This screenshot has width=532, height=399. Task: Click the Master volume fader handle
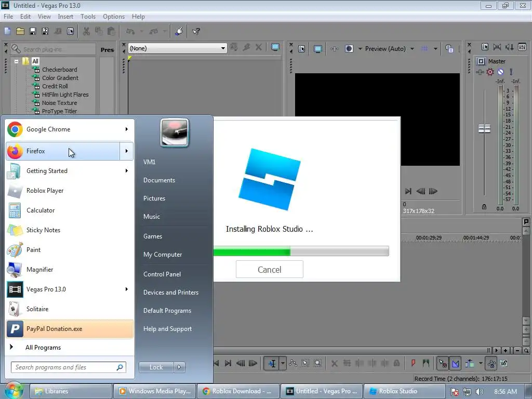point(484,129)
